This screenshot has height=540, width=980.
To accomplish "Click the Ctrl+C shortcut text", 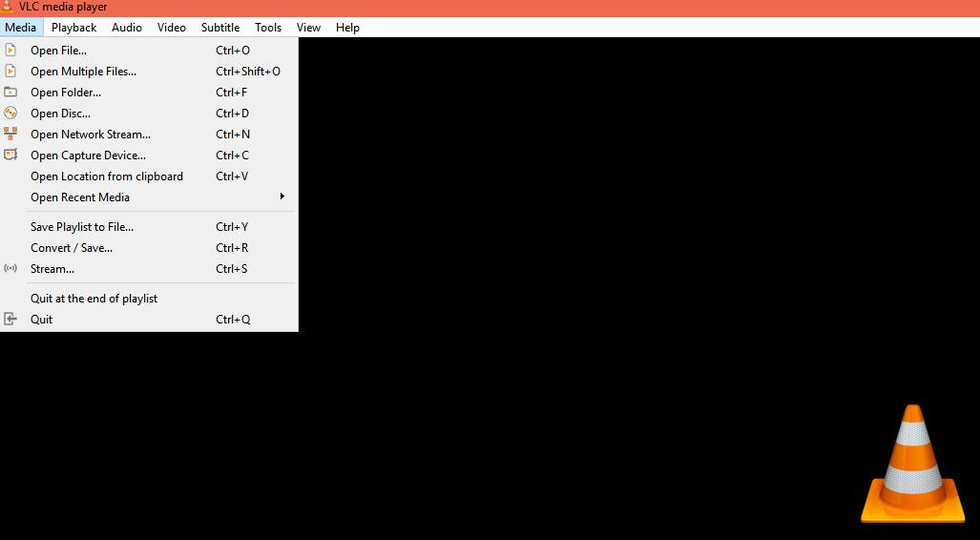I will pyautogui.click(x=232, y=155).
